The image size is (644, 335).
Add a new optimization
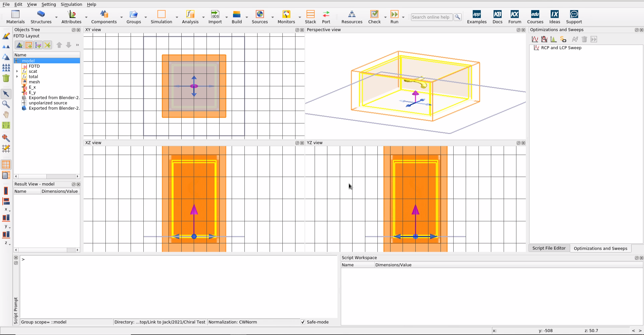(544, 39)
